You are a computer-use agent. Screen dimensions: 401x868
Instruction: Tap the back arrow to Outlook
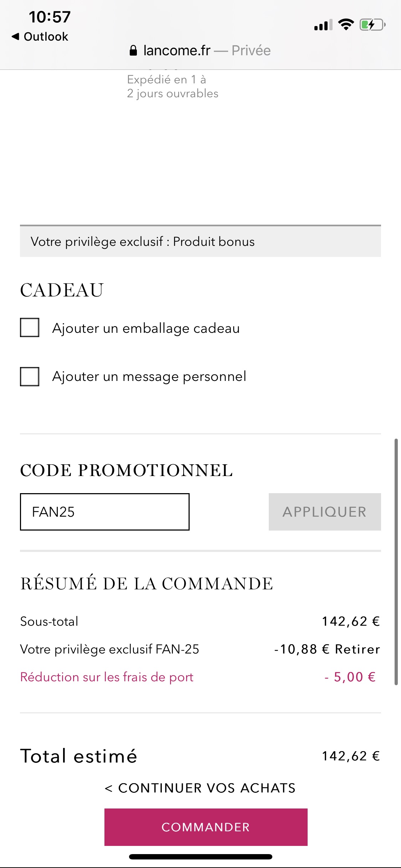(x=40, y=36)
